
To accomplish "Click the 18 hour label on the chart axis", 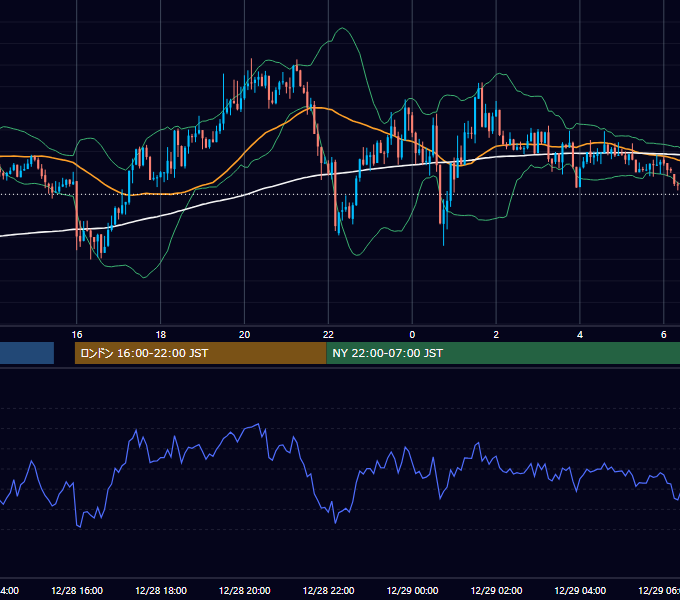I will click(x=160, y=335).
